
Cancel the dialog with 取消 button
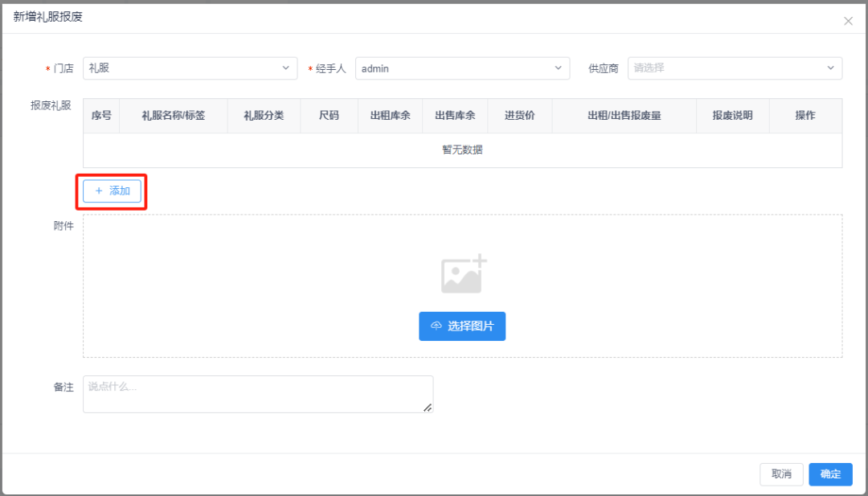click(781, 474)
